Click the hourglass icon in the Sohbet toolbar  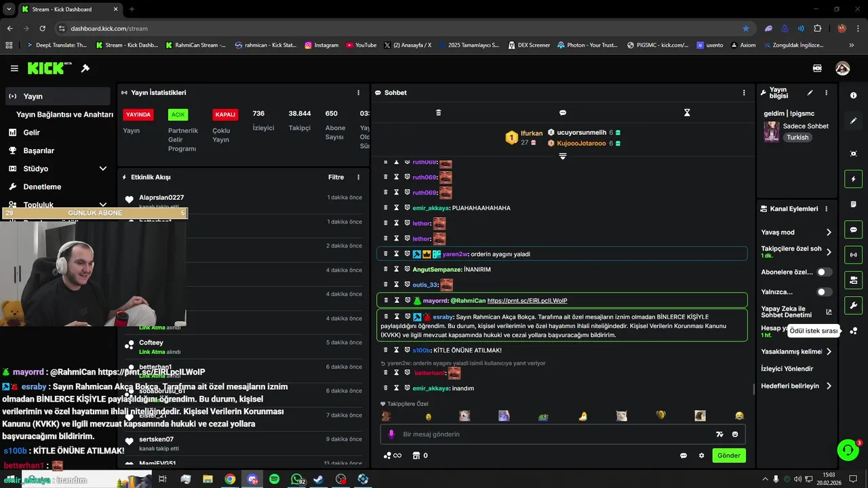point(687,113)
